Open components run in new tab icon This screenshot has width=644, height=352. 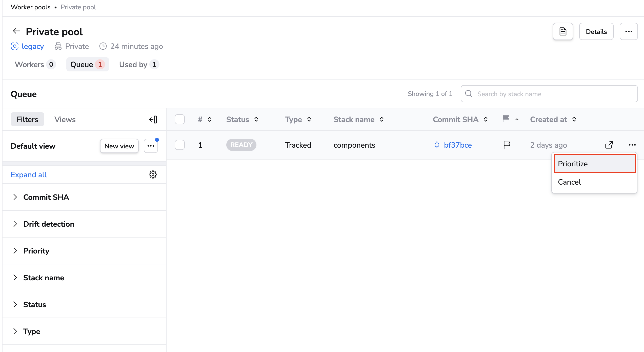(x=609, y=145)
